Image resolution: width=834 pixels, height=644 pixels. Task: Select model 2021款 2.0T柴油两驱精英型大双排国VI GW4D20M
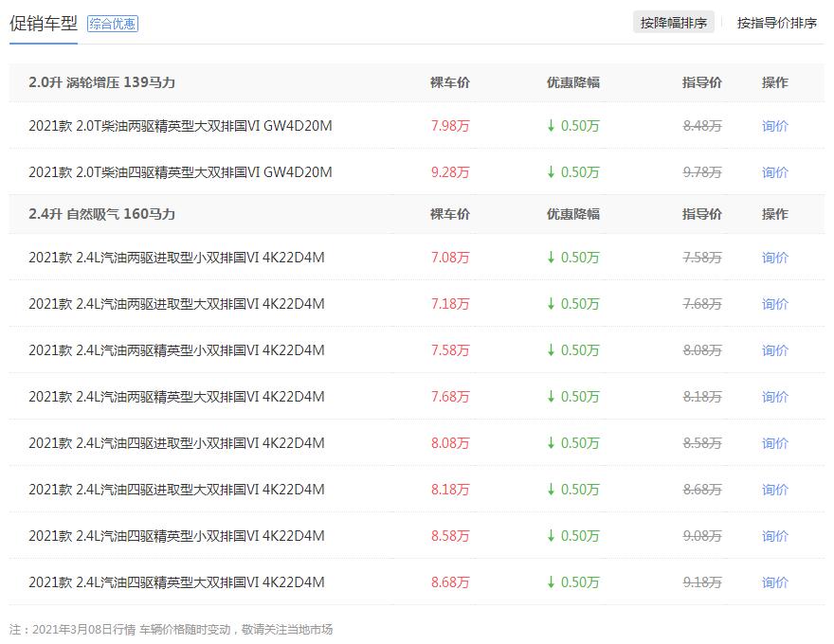point(180,126)
